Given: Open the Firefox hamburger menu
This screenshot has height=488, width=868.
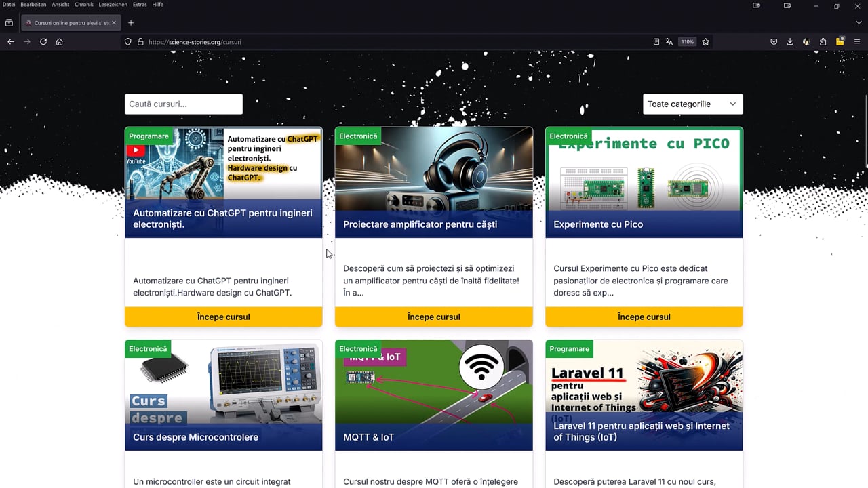Looking at the screenshot, I should pos(856,41).
